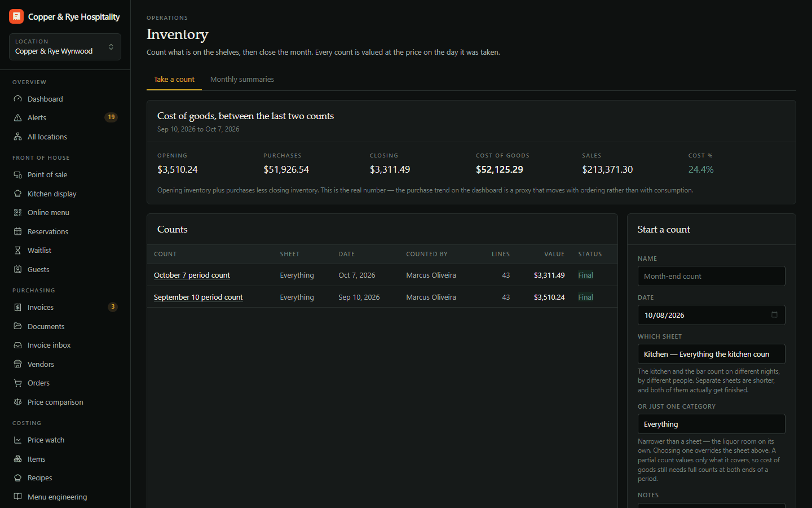Click the Invoices badge showing 3
Screen dimensions: 812x508
[x=113, y=307]
